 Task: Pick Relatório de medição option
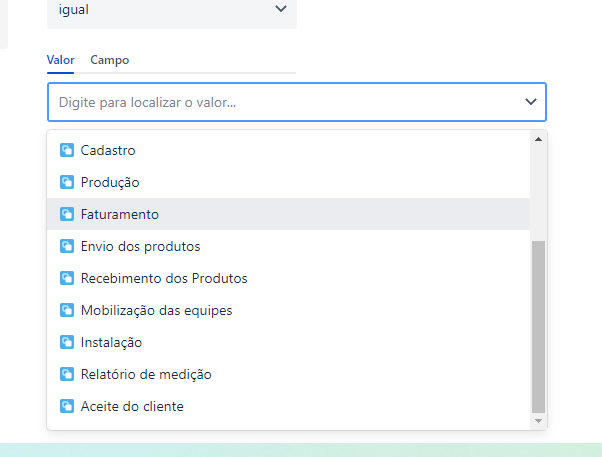click(x=146, y=374)
